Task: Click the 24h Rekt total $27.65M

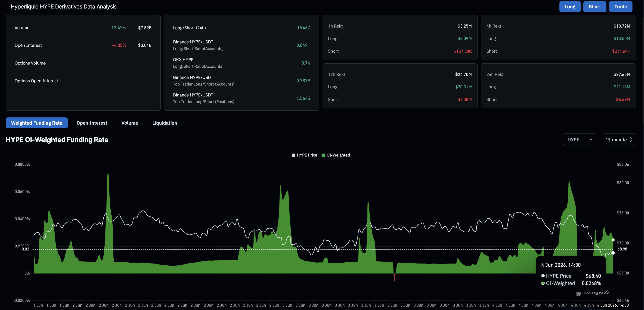Action: point(622,75)
